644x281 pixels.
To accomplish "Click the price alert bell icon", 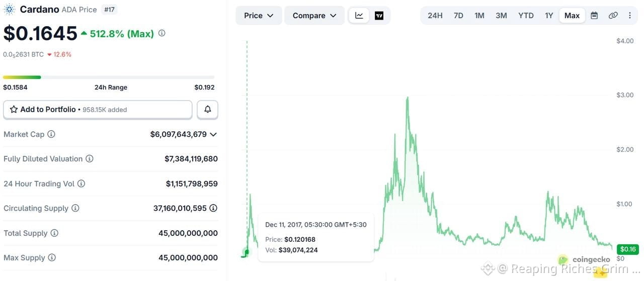I will [x=207, y=110].
